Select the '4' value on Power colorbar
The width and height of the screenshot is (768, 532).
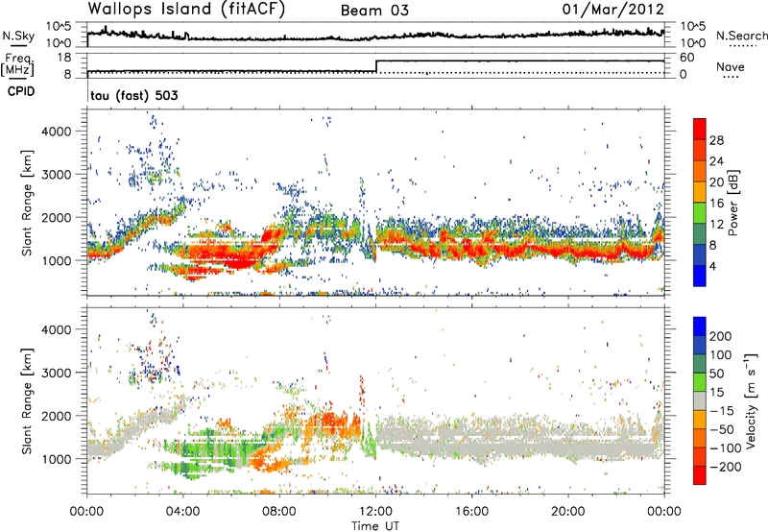pyautogui.click(x=712, y=266)
